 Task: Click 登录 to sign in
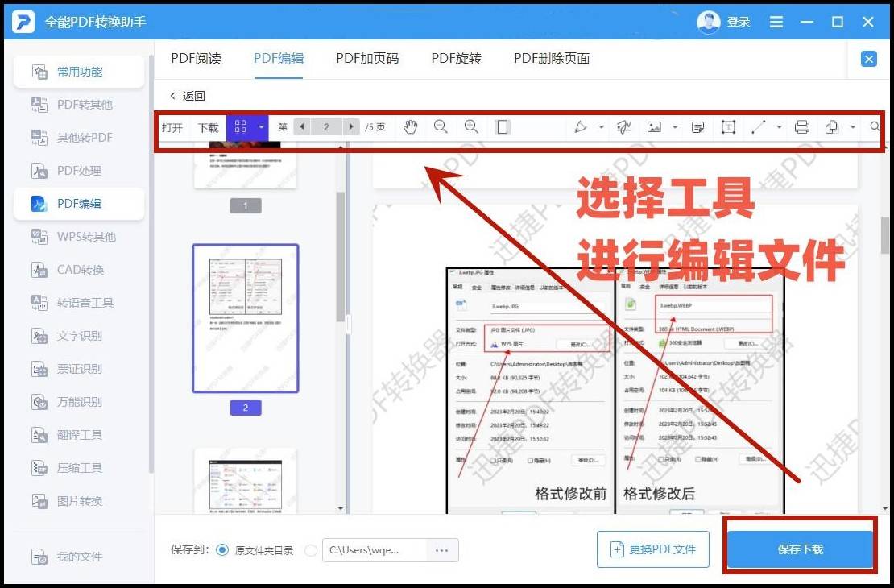(739, 23)
